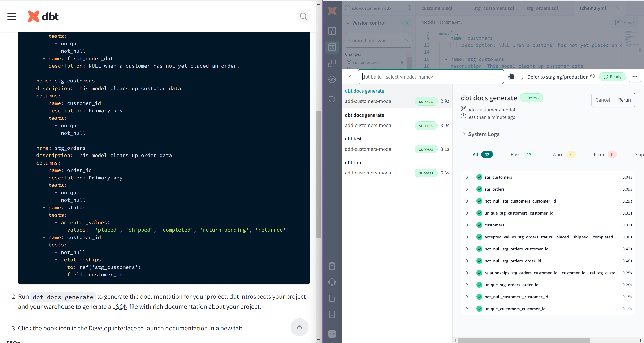This screenshot has height=343, width=644.
Task: Click the Save button
Action: (624, 22)
